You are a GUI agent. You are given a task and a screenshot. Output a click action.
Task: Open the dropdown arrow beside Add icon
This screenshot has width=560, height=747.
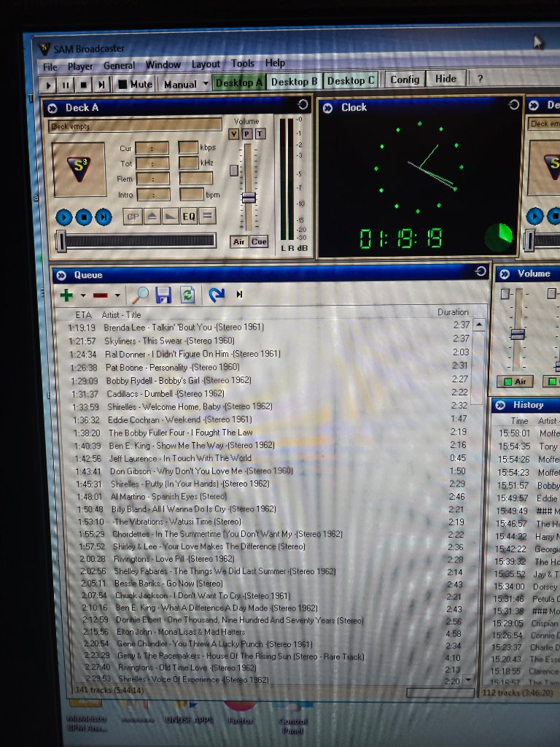(x=83, y=296)
